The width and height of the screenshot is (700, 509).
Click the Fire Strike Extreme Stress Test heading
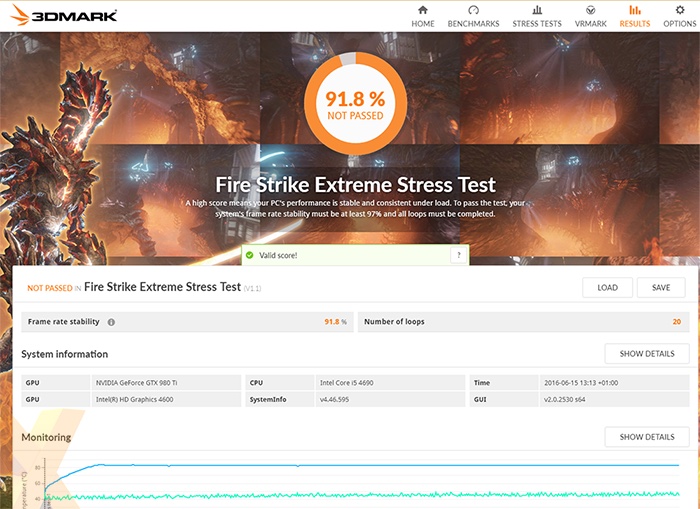coord(162,287)
